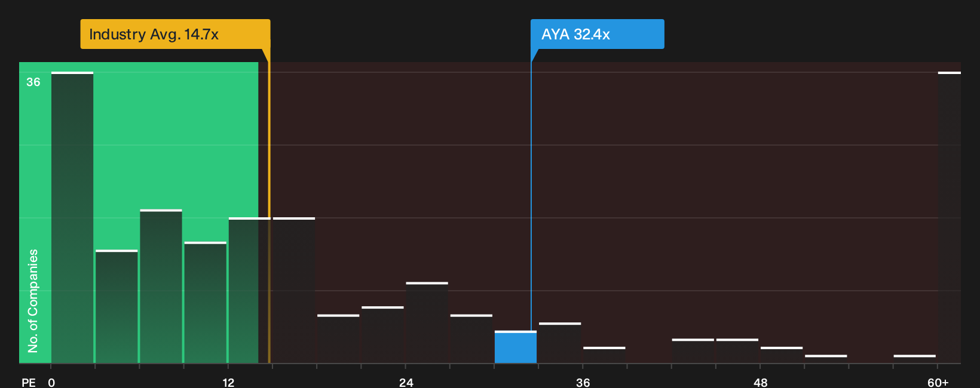Click the x-axis label 36
980x388 pixels.
(583, 383)
